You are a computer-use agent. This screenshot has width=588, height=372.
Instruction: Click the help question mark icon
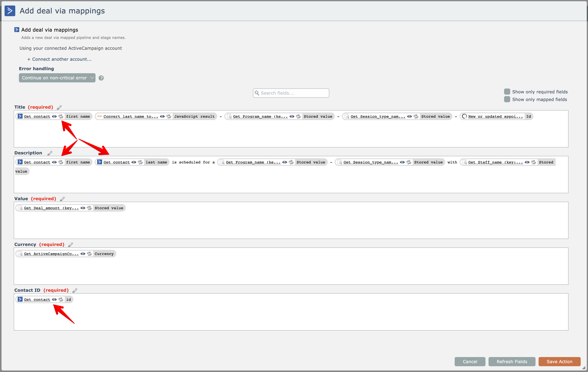pyautogui.click(x=101, y=78)
